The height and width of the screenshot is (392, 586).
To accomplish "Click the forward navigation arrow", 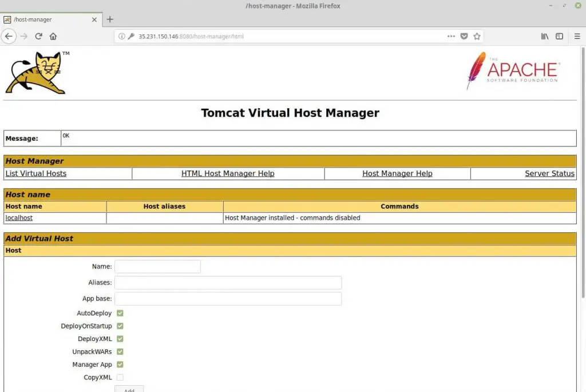I will (24, 36).
